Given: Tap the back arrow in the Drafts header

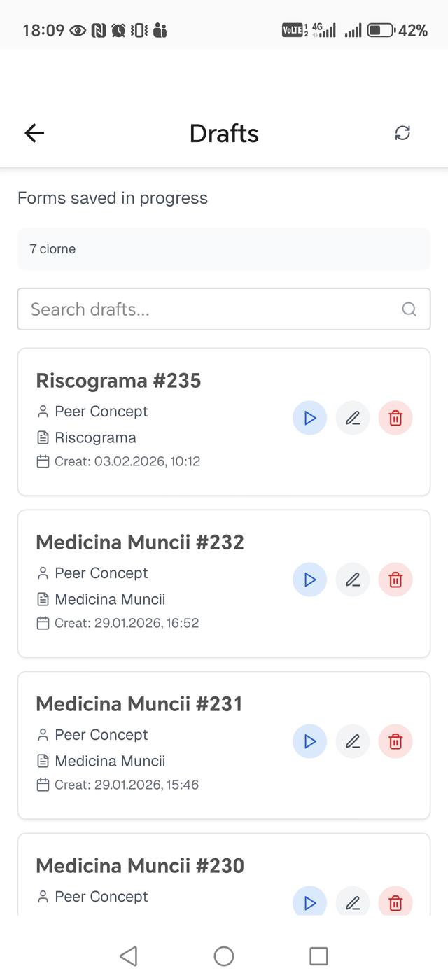Looking at the screenshot, I should click(34, 133).
